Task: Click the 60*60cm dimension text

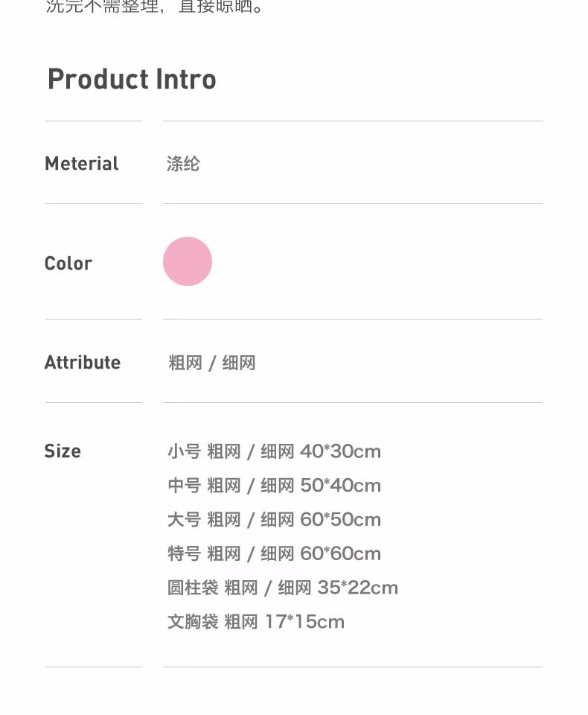Action: click(340, 554)
